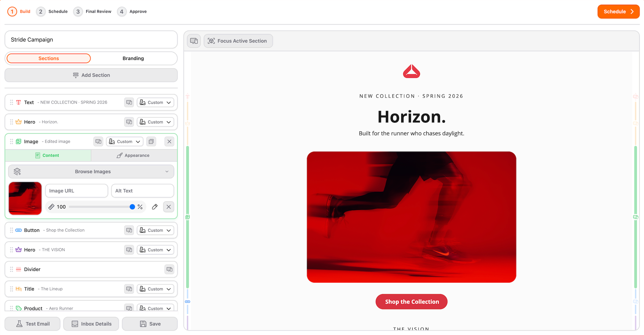644x335 pixels.
Task: Click the Add Section button
Action: pyautogui.click(x=91, y=75)
